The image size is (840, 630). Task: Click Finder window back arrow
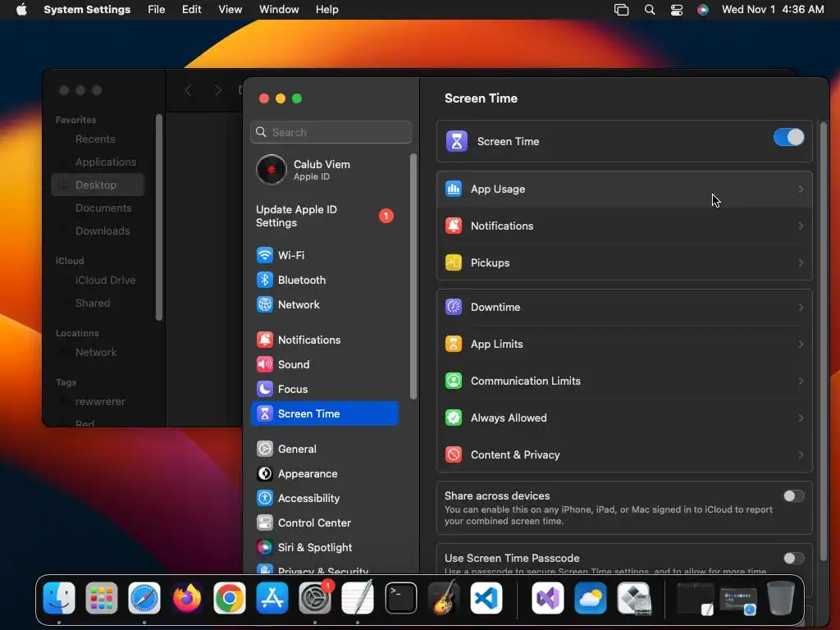[x=188, y=90]
